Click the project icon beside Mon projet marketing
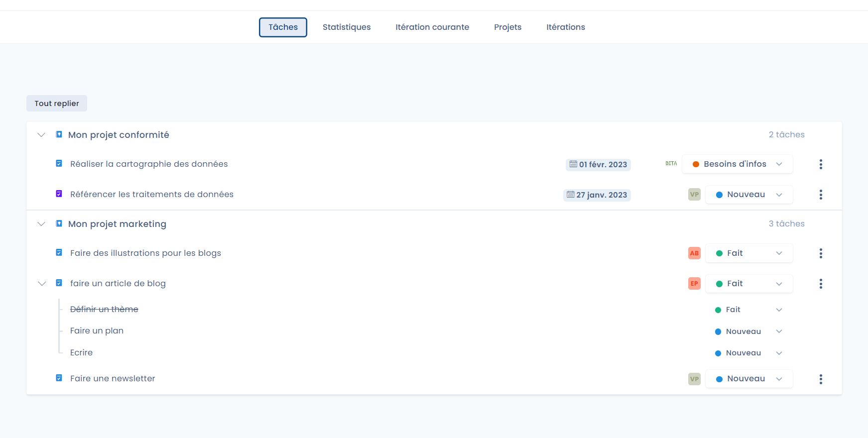Viewport: 868px width, 438px height. point(59,223)
